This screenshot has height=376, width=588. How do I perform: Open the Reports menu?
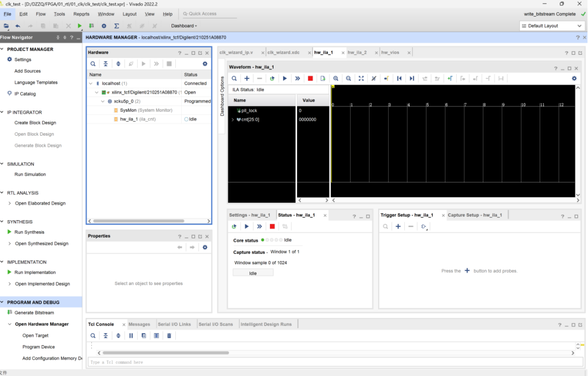coord(81,14)
